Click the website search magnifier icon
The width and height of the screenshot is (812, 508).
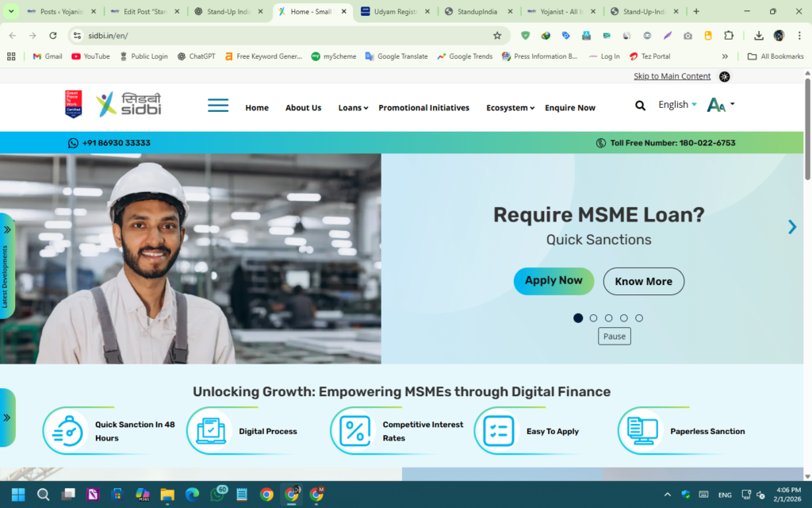(x=640, y=105)
